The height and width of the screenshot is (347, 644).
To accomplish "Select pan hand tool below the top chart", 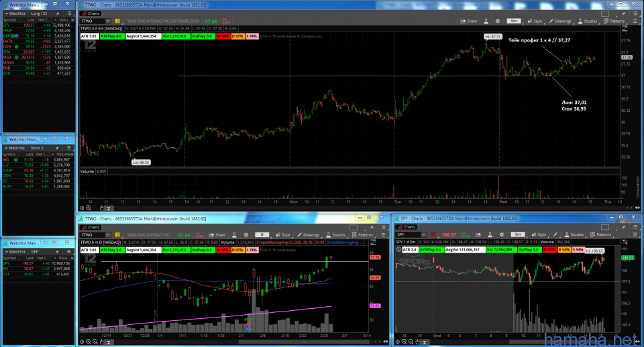I will pos(102,208).
